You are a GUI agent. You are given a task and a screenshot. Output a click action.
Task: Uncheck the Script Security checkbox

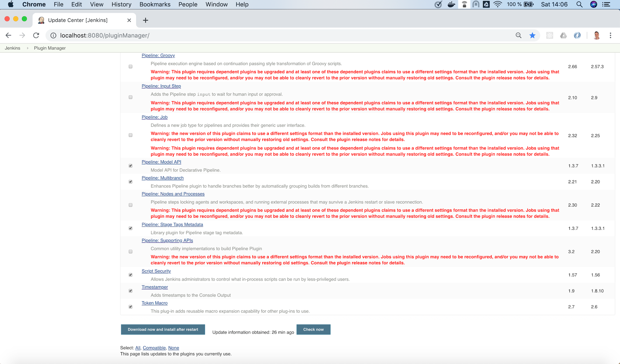point(131,275)
